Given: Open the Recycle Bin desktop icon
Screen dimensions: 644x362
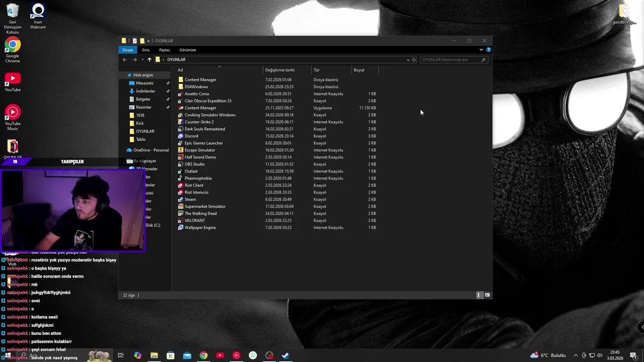Looking at the screenshot, I should 13,19.
